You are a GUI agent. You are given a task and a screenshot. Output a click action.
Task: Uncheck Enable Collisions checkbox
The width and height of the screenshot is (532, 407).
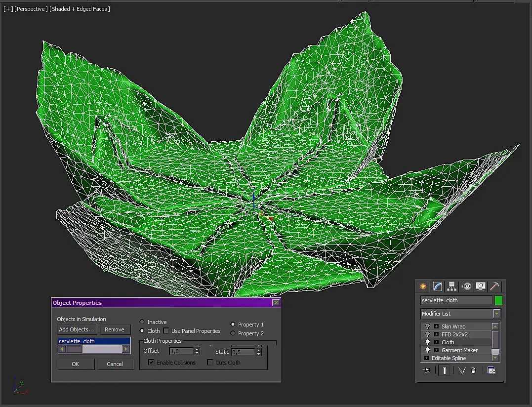click(x=152, y=363)
